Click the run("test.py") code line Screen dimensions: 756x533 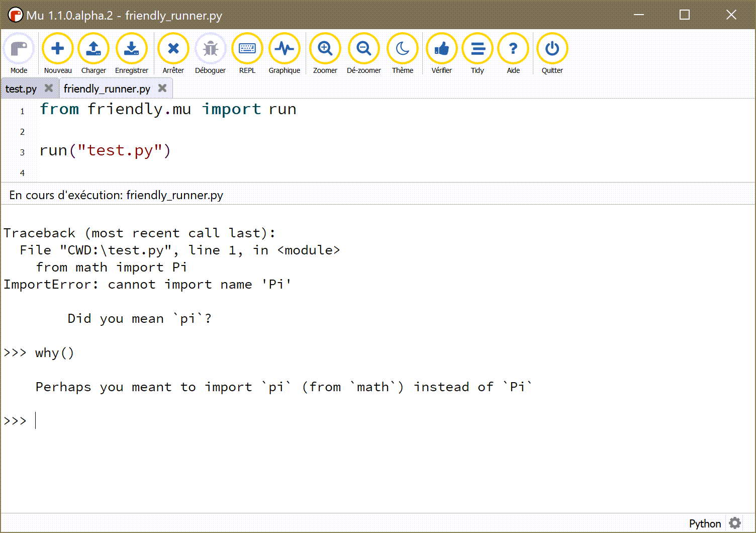[105, 150]
